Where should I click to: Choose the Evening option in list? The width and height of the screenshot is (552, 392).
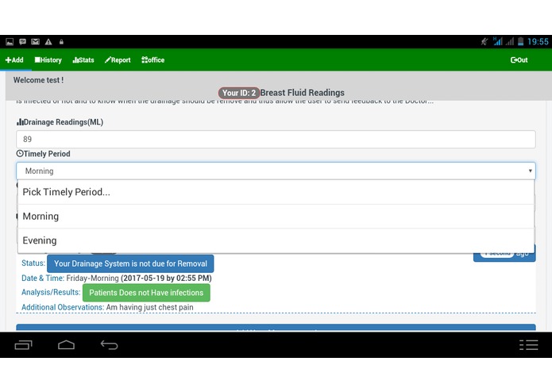tap(276, 240)
